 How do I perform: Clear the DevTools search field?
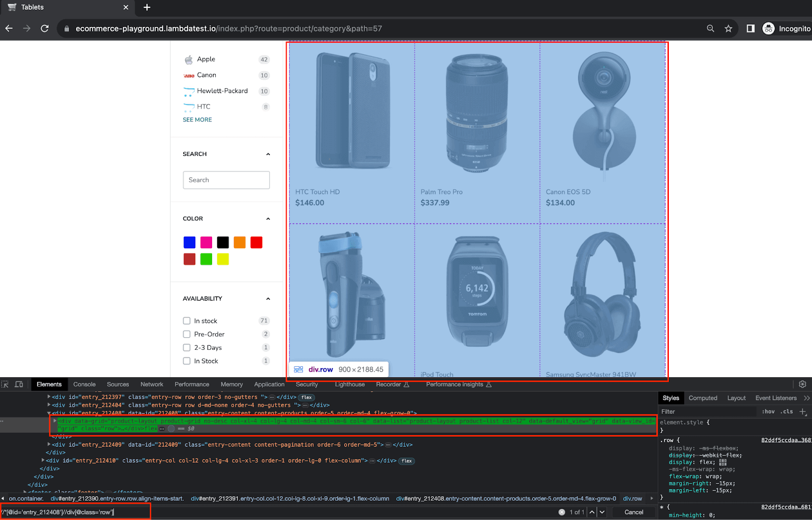[x=562, y=512]
